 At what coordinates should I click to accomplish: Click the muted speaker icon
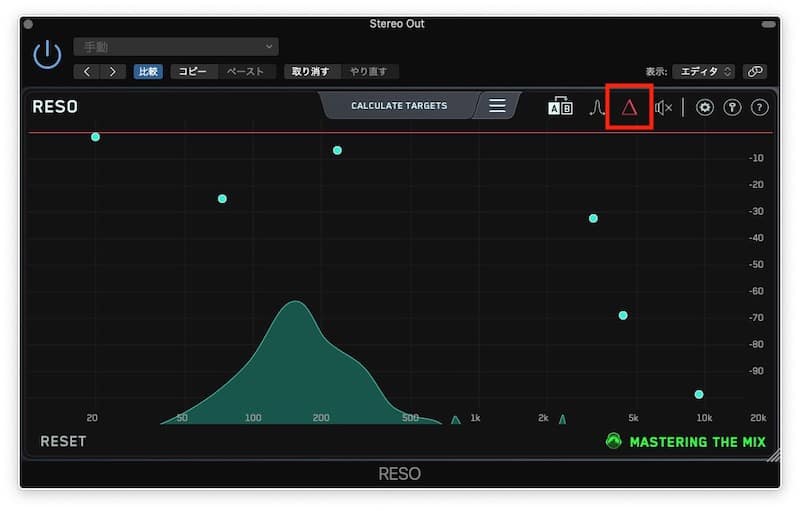click(x=663, y=108)
